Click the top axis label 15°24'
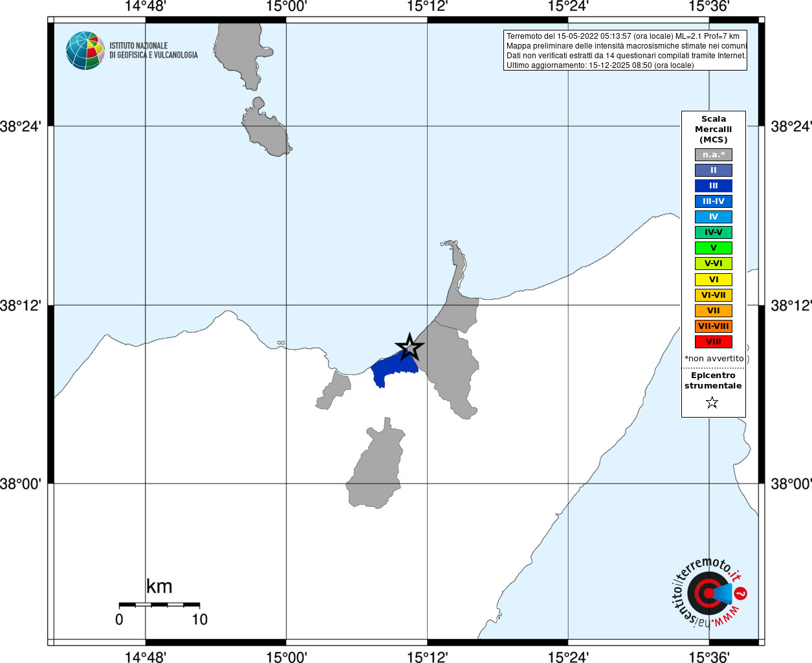Viewport: 812px width, 663px height. click(568, 7)
